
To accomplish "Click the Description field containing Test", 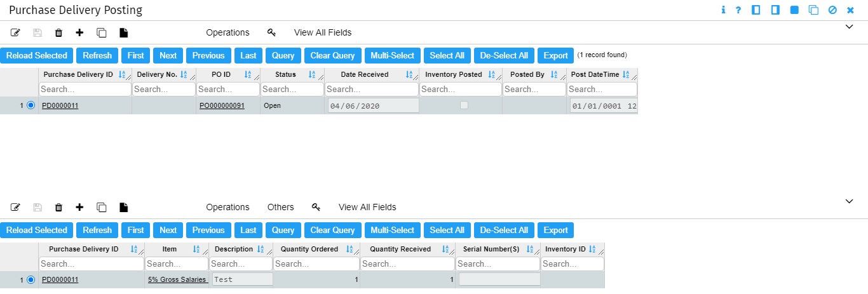I will [x=242, y=279].
